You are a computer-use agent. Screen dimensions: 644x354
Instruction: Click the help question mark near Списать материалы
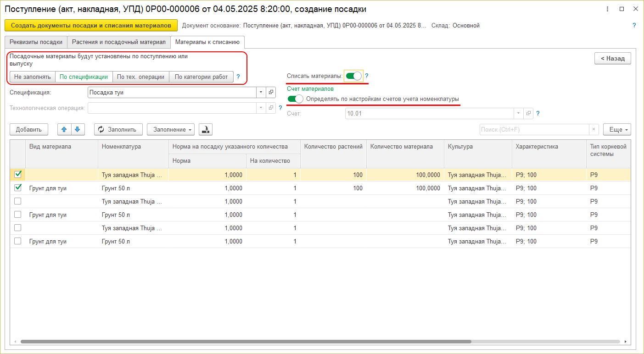367,76
